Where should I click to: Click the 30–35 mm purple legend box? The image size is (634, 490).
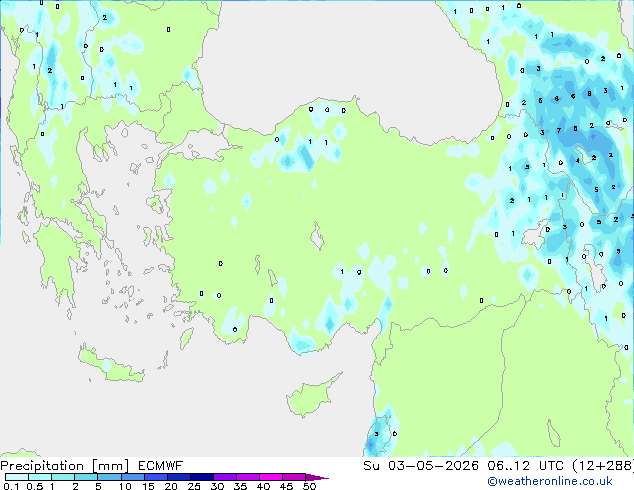click(x=224, y=477)
